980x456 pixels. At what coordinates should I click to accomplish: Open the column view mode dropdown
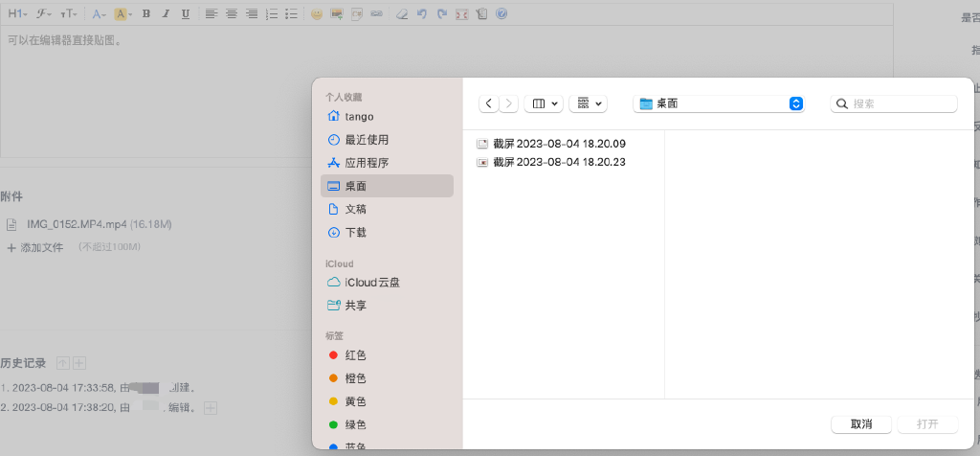546,103
